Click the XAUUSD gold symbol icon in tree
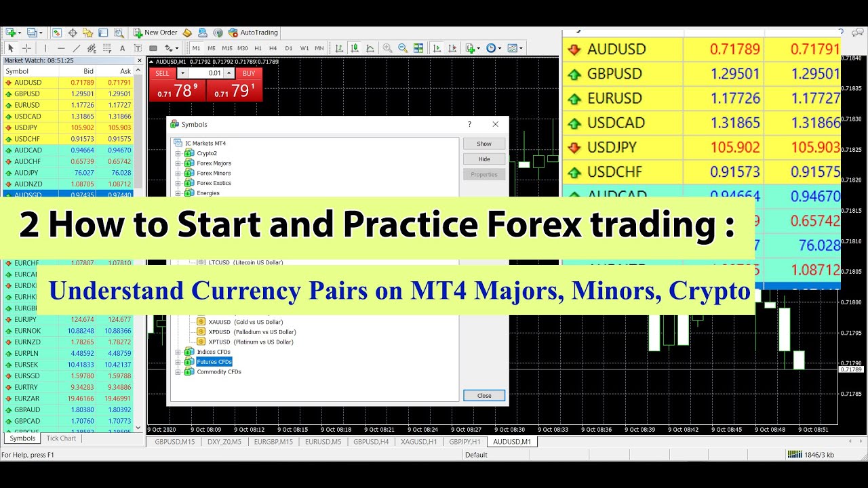868x488 pixels. click(201, 322)
